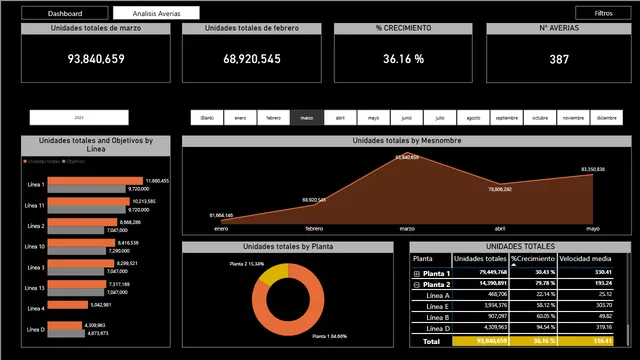Select Línea D orange bar
Screen dimensions: 640x360
pyautogui.click(x=65, y=325)
